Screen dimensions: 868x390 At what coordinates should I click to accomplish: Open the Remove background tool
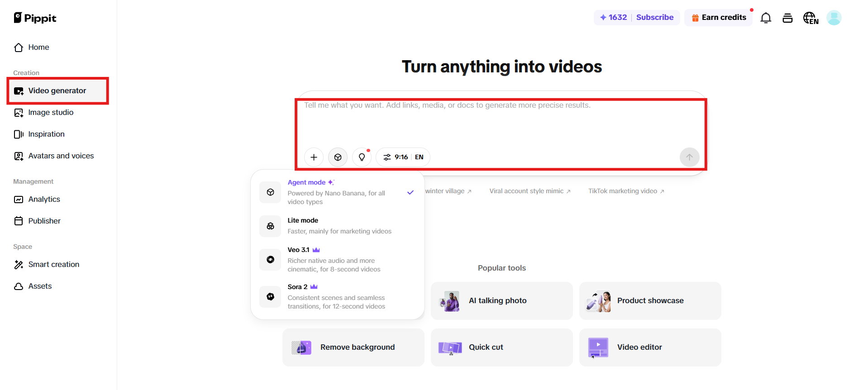(353, 347)
